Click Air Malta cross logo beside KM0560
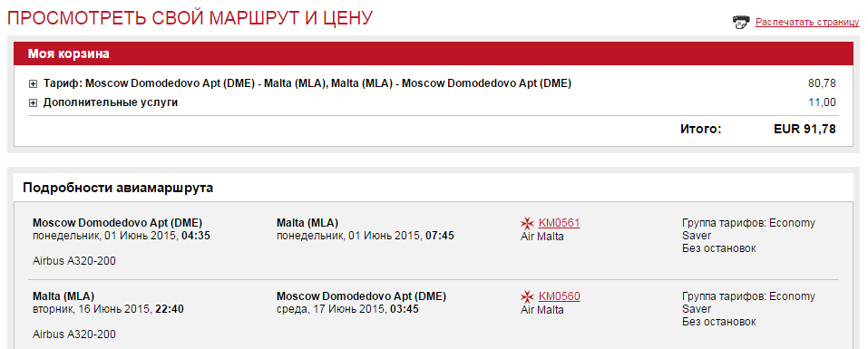The image size is (868, 349). tap(527, 296)
